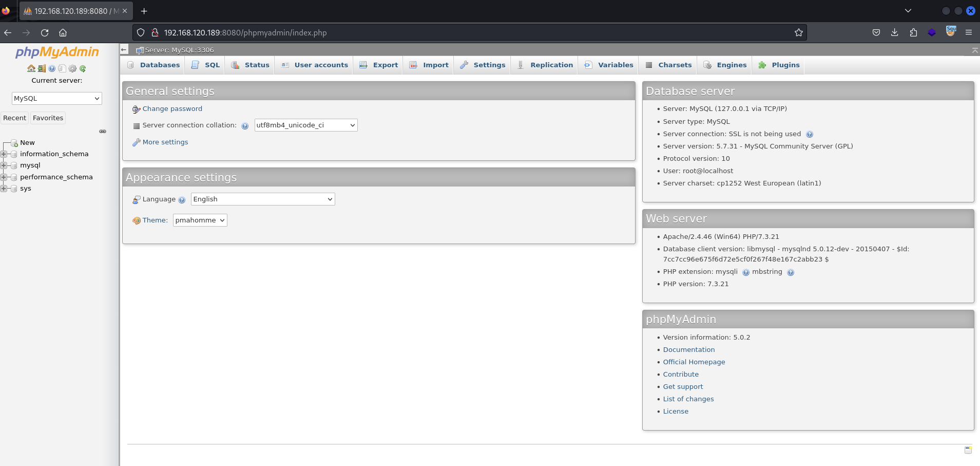Expand the sys database node
This screenshot has height=466, width=980.
click(x=4, y=189)
